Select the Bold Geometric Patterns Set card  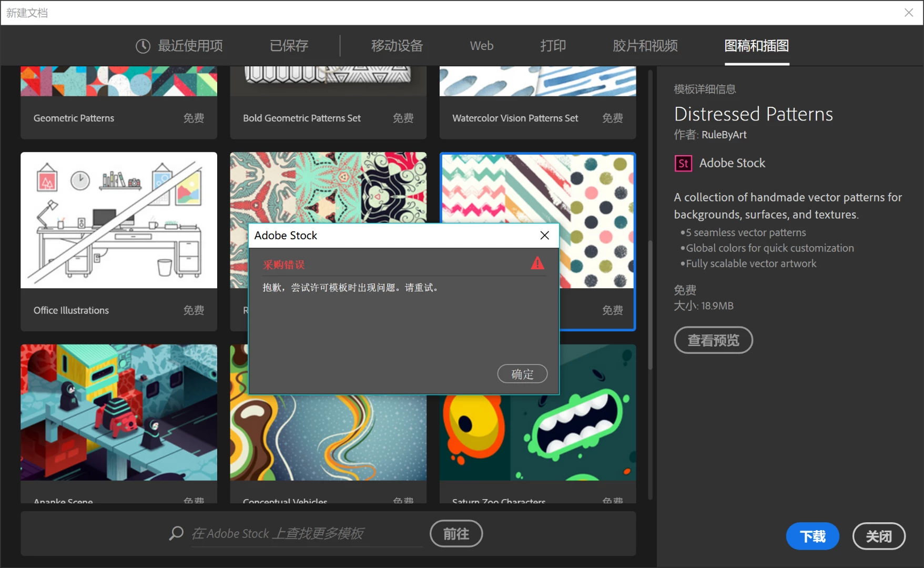pyautogui.click(x=328, y=103)
